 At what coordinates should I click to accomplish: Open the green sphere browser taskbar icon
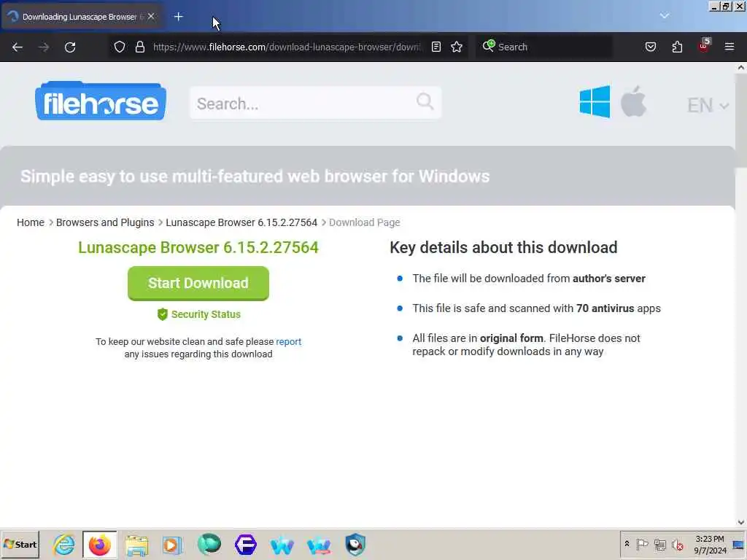click(x=209, y=545)
